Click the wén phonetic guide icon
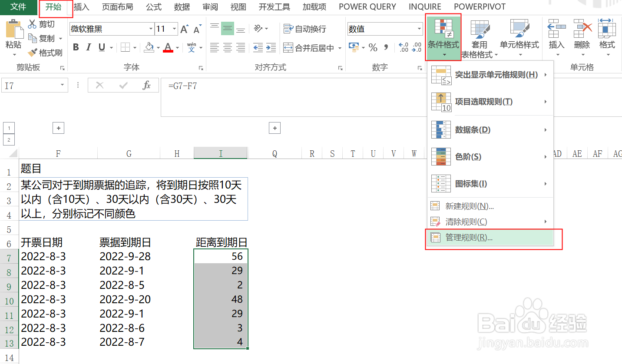Viewport: 622px width, 364px height. [192, 47]
